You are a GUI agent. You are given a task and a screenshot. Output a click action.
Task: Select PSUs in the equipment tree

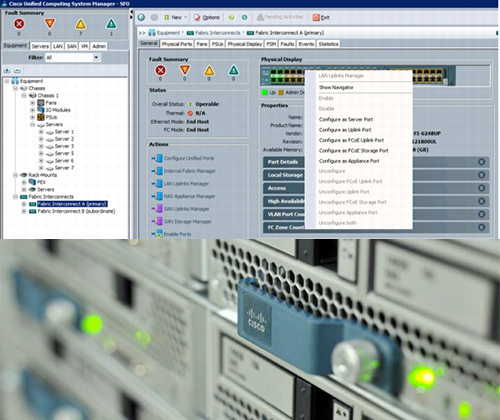click(51, 117)
